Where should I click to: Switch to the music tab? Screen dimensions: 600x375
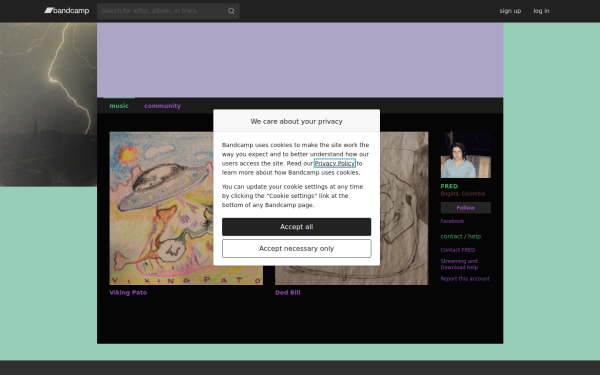[x=119, y=106]
